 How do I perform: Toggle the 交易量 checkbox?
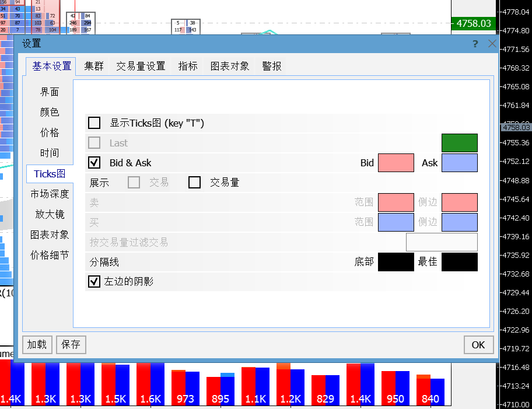(x=195, y=183)
